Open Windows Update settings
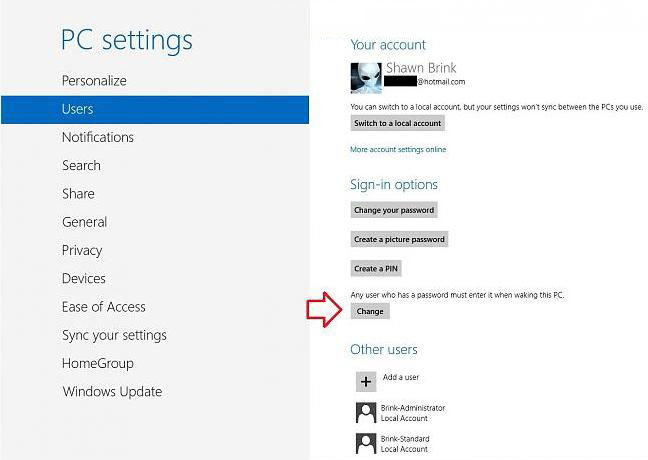Image resolution: width=648 pixels, height=460 pixels. coord(112,391)
